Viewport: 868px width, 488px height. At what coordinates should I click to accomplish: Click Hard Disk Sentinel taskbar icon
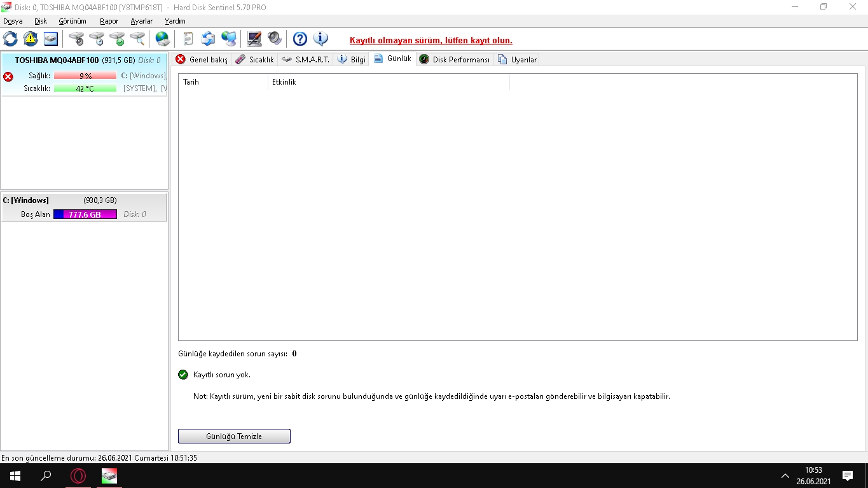(x=109, y=476)
